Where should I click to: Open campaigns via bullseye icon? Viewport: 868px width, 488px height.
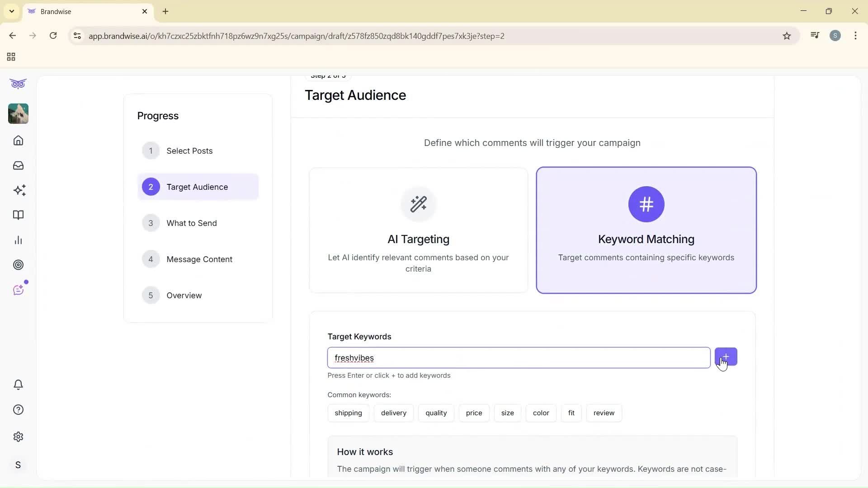[18, 265]
